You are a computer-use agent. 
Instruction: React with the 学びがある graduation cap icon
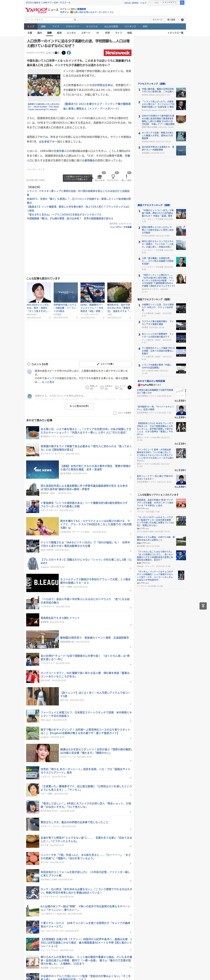click(100, 177)
